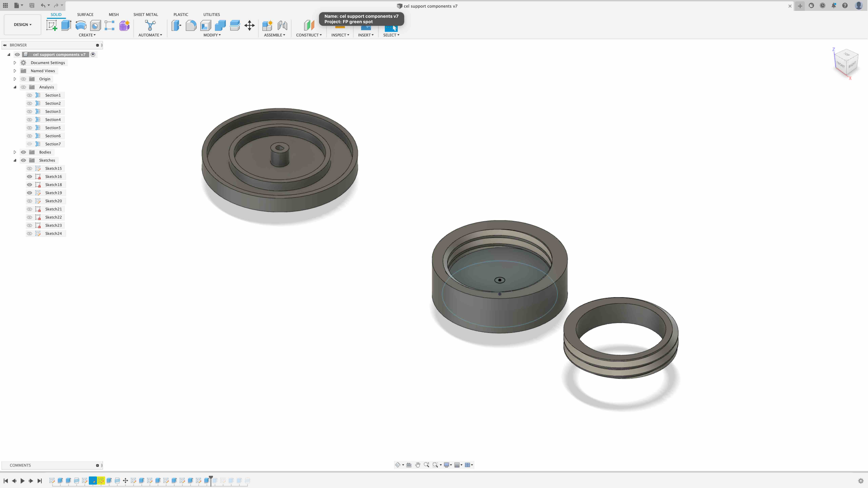Click the Create Sketch tool icon
Viewport: 868px width, 488px height.
click(x=52, y=25)
